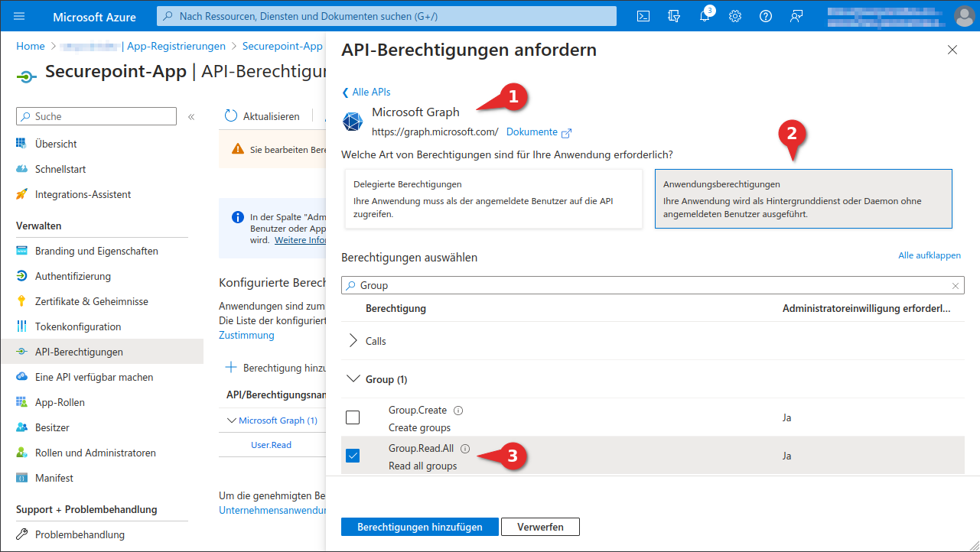Collapse the left sidebar with the double chevron
The image size is (980, 552).
click(x=191, y=116)
